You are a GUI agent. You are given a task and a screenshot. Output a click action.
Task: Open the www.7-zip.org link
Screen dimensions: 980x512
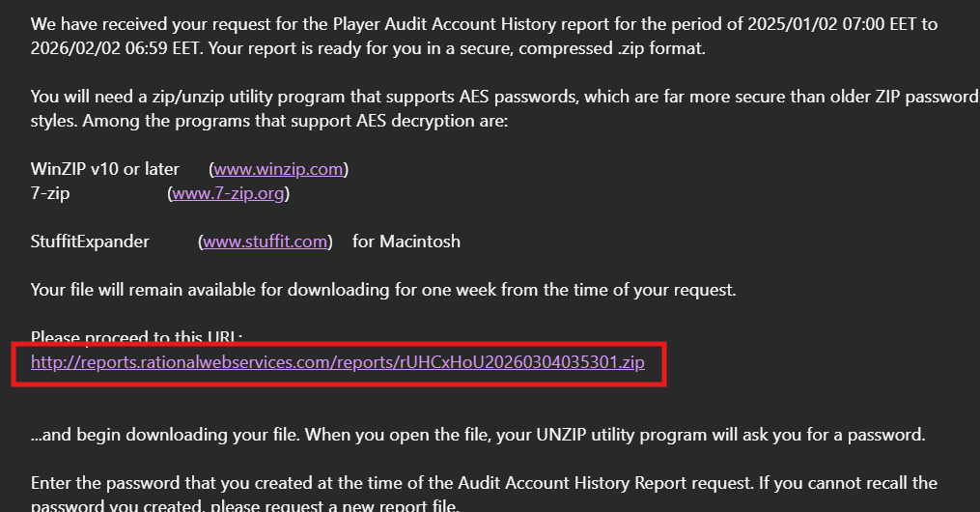coord(229,193)
